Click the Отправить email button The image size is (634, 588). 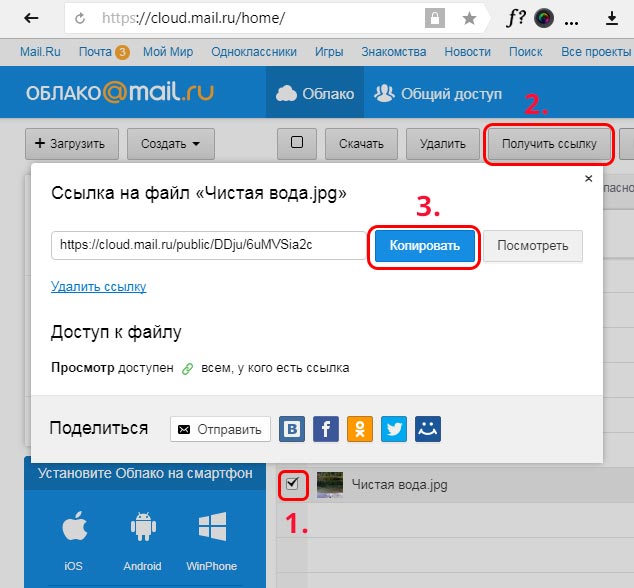220,429
